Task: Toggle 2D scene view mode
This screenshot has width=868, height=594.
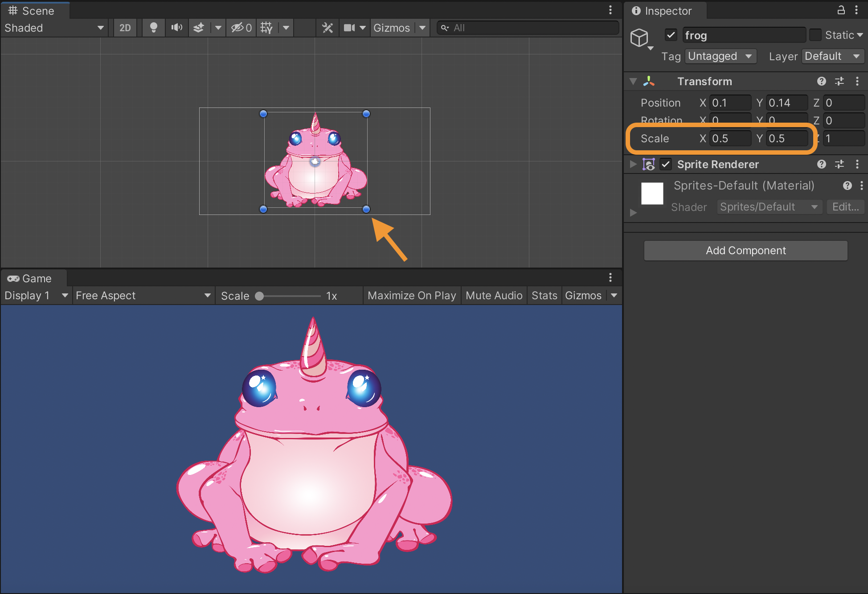Action: pyautogui.click(x=125, y=28)
